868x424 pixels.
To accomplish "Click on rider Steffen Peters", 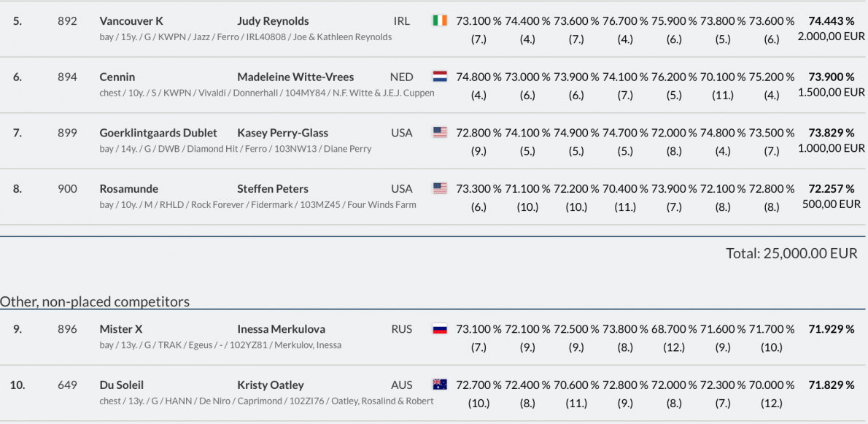I will 273,188.
